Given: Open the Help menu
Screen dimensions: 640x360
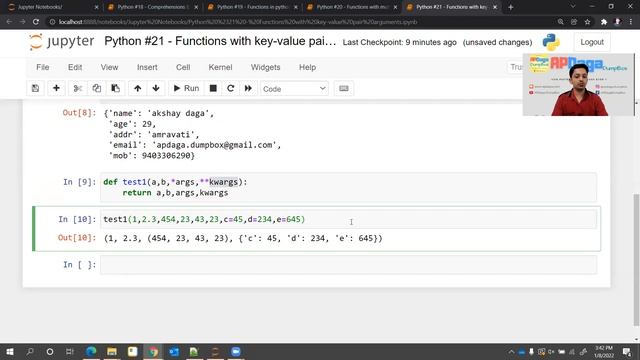Looking at the screenshot, I should [x=307, y=67].
